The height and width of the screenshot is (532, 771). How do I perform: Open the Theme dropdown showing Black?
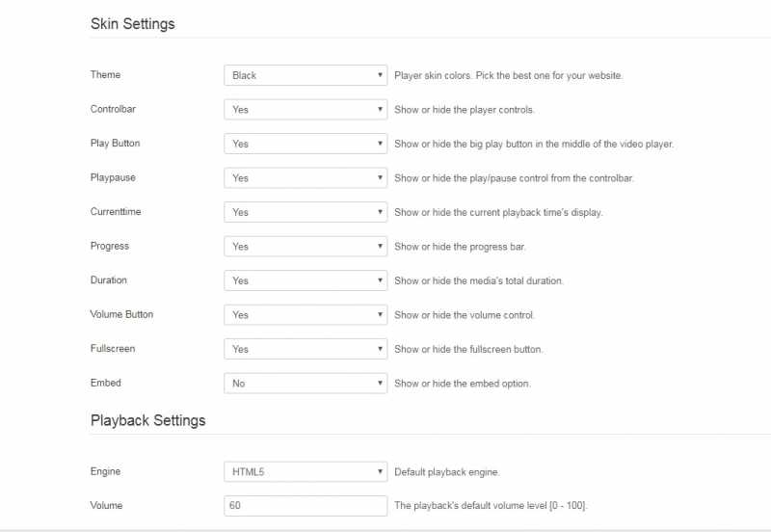coord(305,75)
